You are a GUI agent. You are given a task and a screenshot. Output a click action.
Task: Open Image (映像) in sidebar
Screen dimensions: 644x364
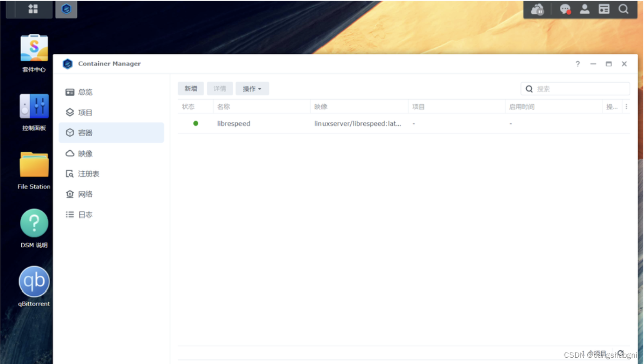111,153
